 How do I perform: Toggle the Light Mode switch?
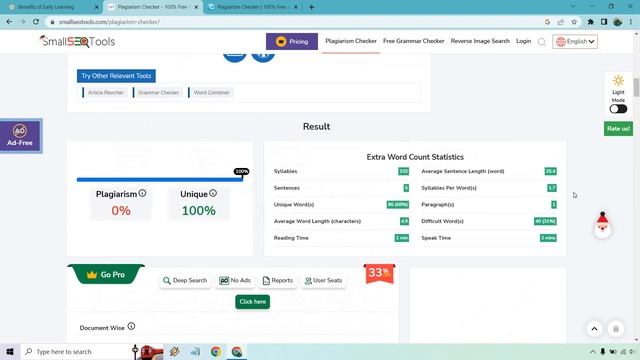618,109
